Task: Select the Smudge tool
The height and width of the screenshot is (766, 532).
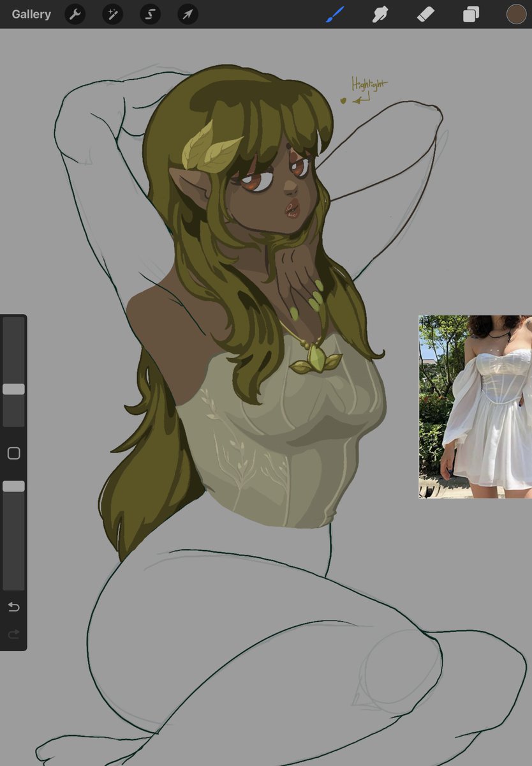Action: coord(380,14)
